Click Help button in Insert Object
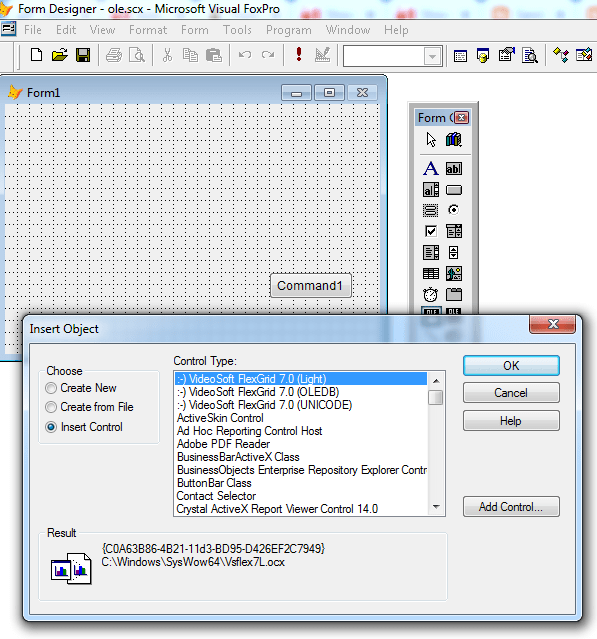Image resolution: width=597 pixels, height=639 pixels. click(511, 421)
